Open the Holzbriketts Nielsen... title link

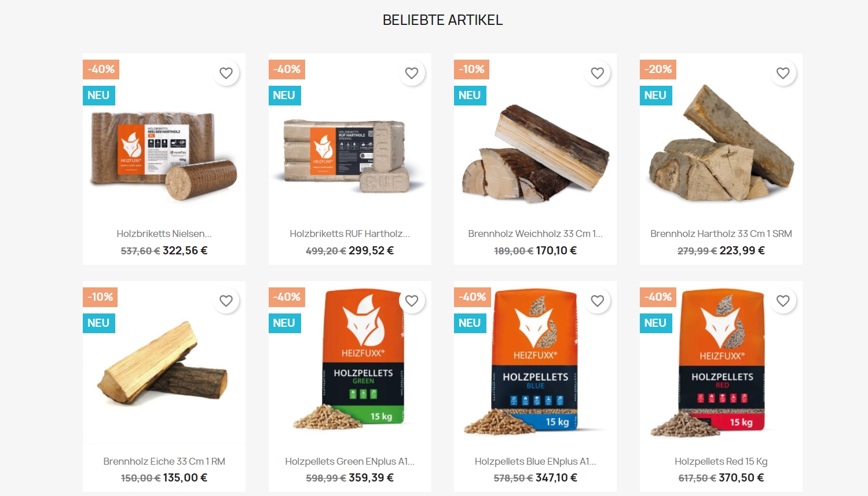[164, 234]
